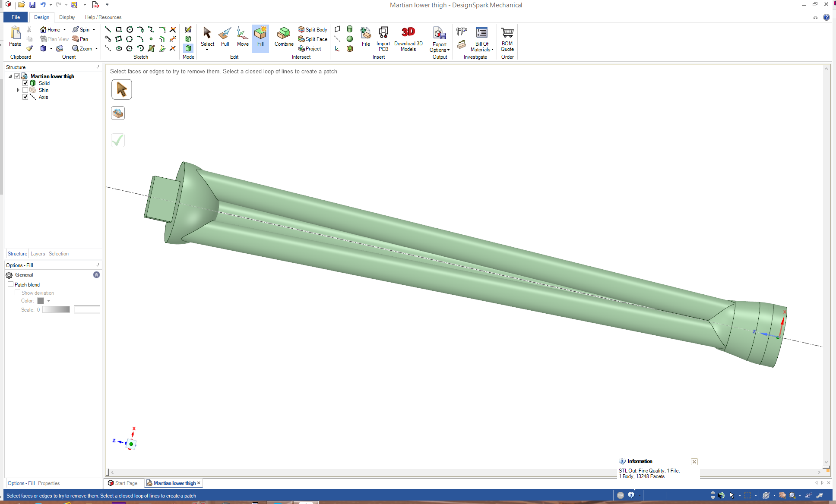Switch to the Display ribbon tab
The image size is (836, 504).
[x=67, y=17]
